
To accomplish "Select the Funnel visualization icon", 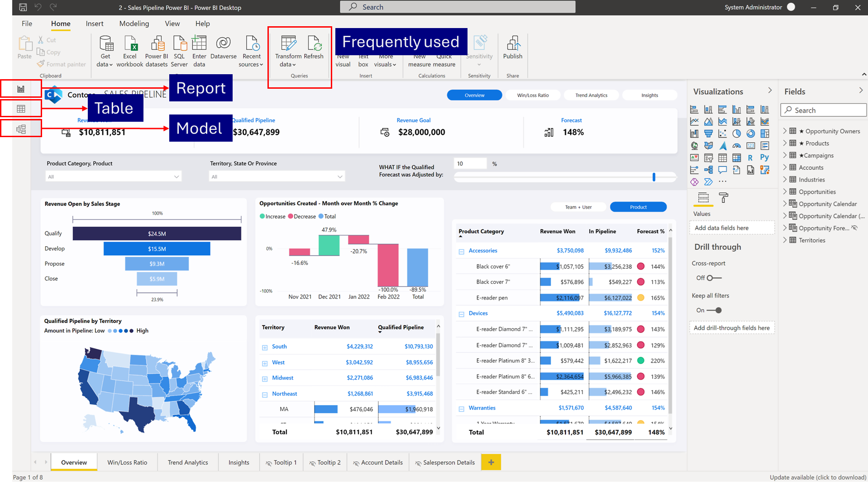I will pos(709,134).
